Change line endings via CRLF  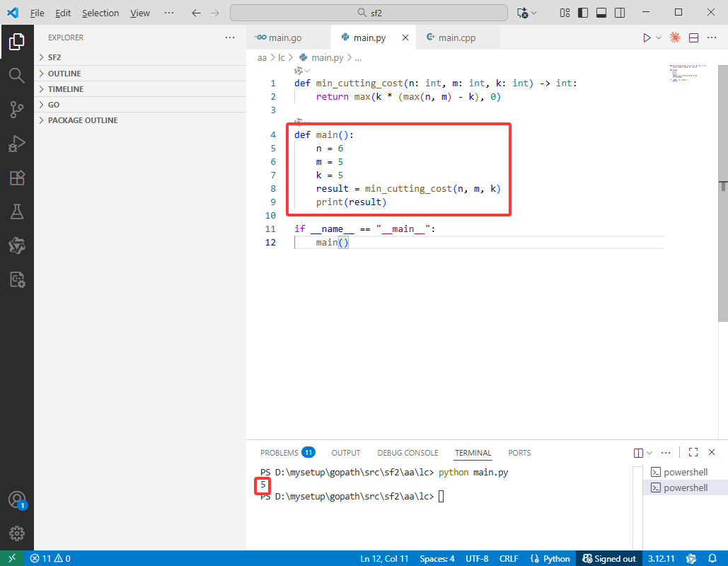tap(509, 558)
